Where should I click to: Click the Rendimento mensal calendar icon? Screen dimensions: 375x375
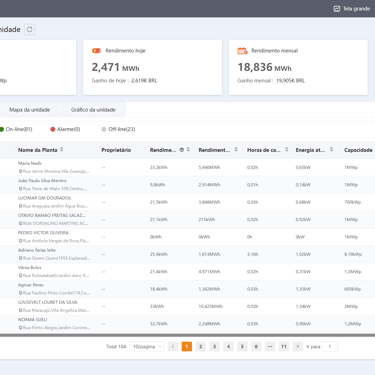point(242,51)
